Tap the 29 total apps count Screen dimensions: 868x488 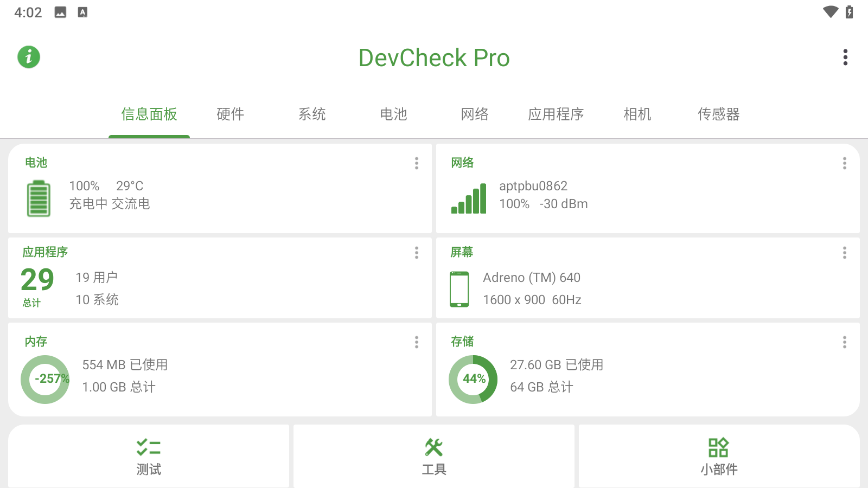click(37, 280)
